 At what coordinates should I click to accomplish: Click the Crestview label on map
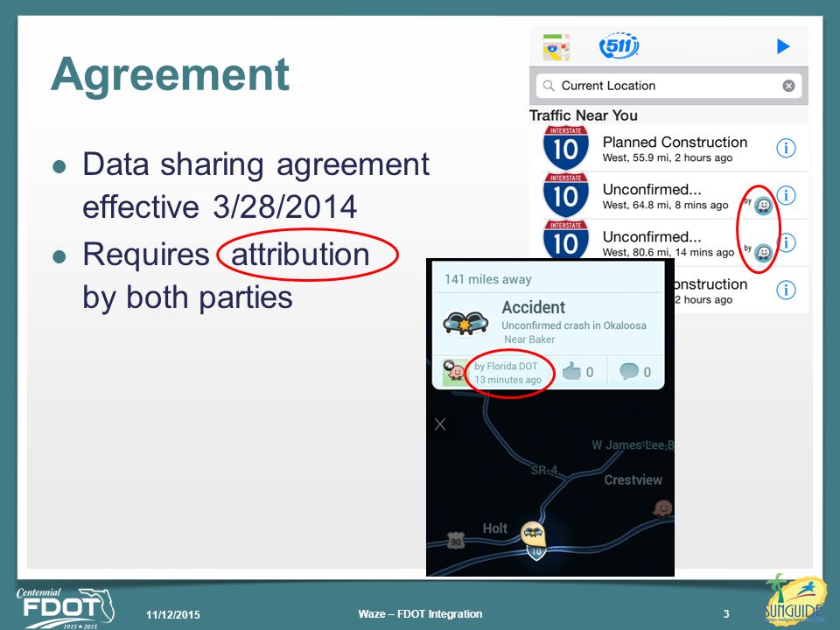633,480
